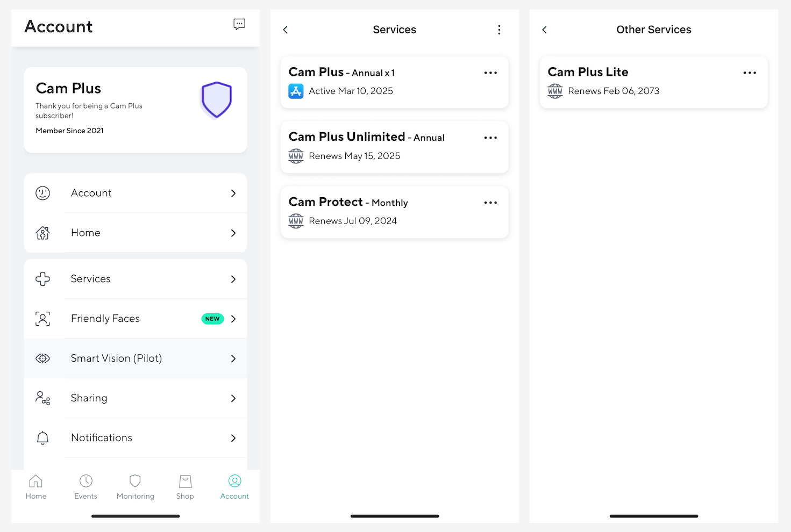Expand the Home row chevron
This screenshot has width=791, height=532.
pyautogui.click(x=233, y=233)
